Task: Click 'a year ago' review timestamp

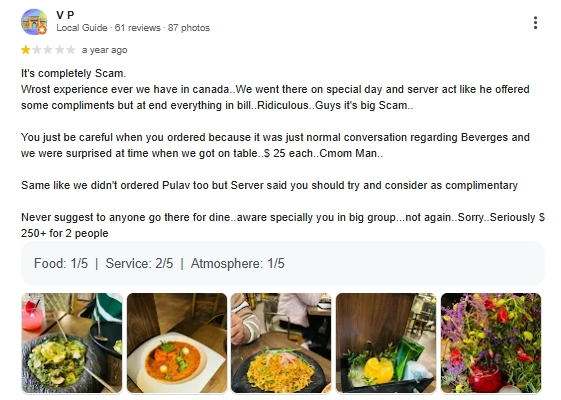Action: coord(104,50)
